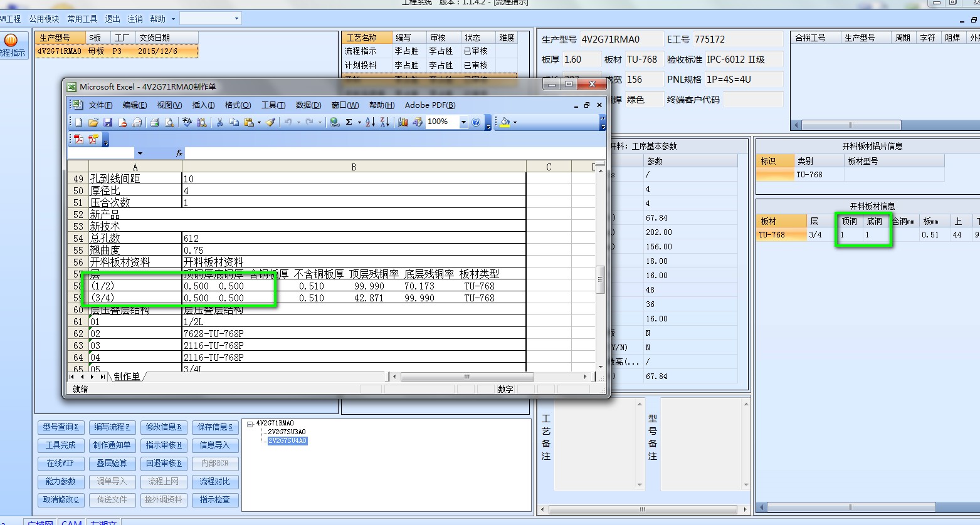Open the 公用模块 menu in main app
Image resolution: width=980 pixels, height=525 pixels.
(44, 19)
